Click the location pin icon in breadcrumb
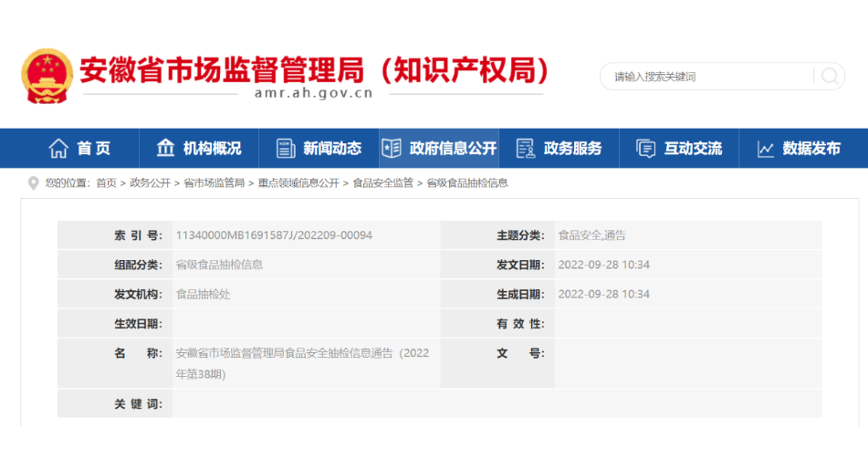The height and width of the screenshot is (459, 868). tap(34, 183)
